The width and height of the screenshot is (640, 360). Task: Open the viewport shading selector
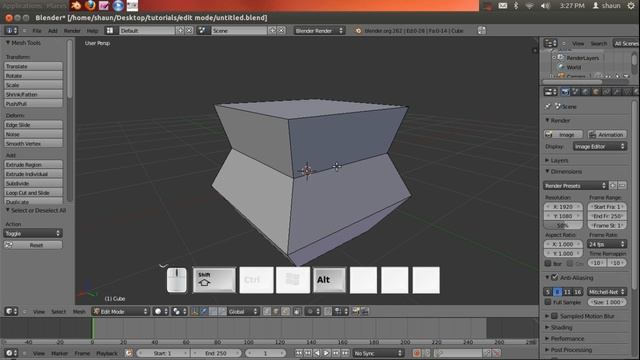click(160, 311)
